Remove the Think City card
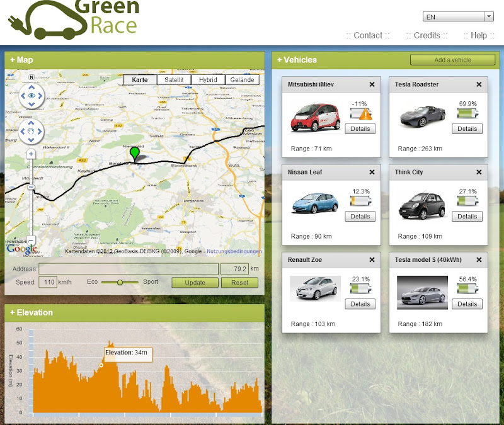 479,172
